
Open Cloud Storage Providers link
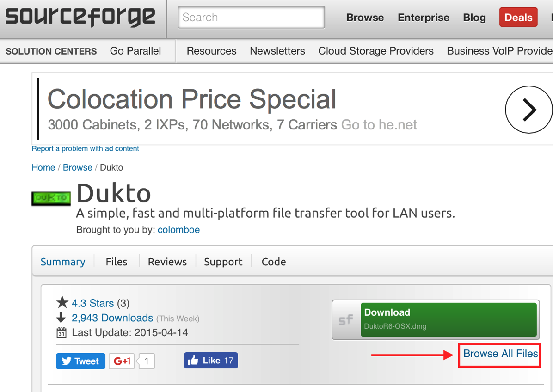pos(376,51)
